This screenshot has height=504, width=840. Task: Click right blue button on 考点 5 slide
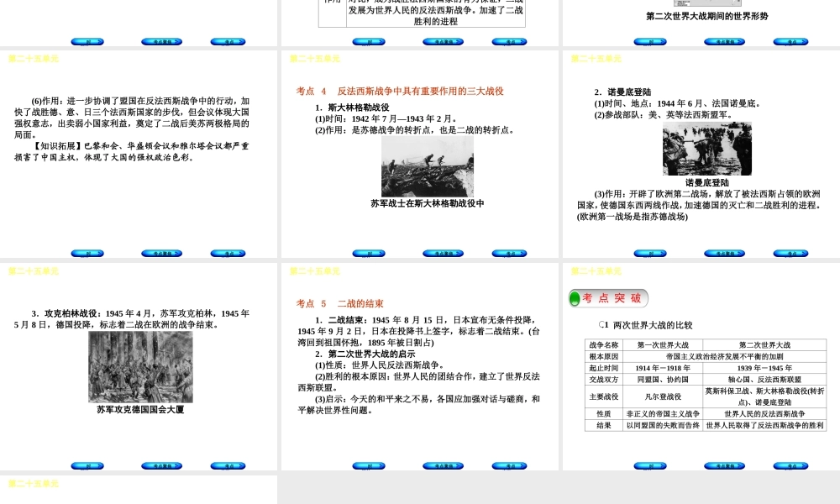510,466
